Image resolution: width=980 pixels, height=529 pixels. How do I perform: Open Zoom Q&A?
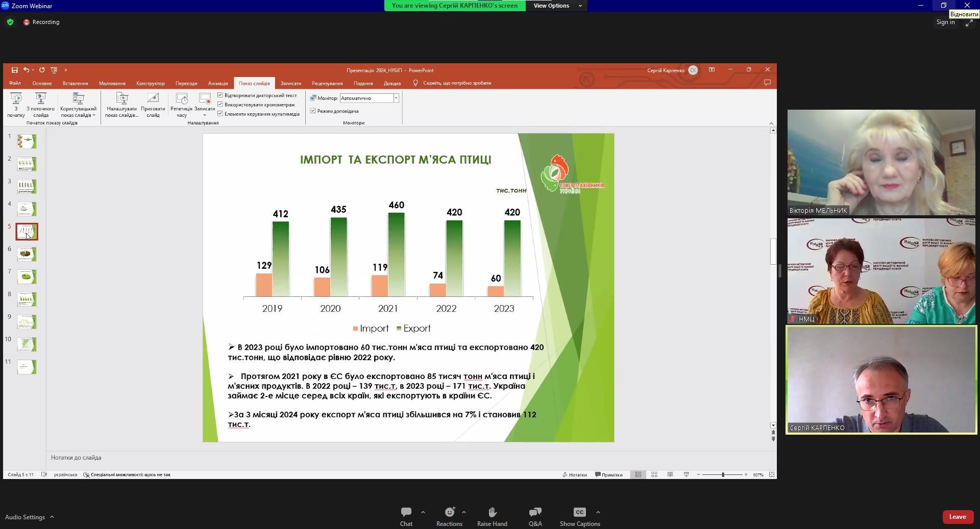point(535,517)
